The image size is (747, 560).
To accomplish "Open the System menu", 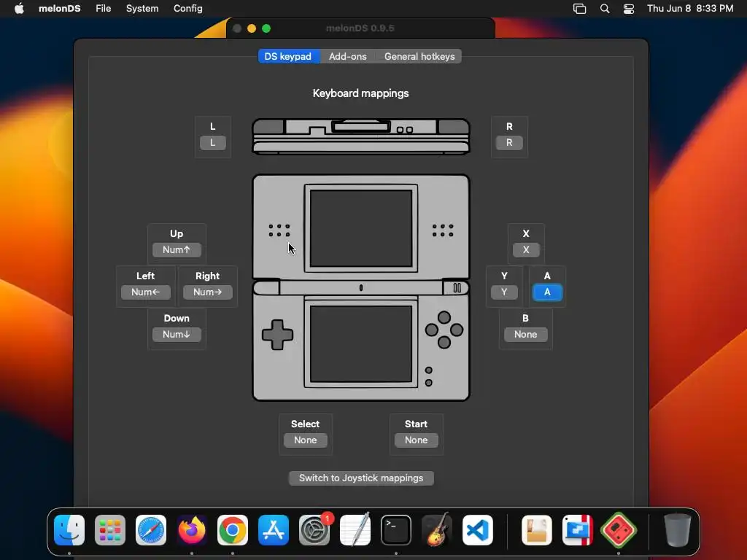I will pyautogui.click(x=142, y=9).
